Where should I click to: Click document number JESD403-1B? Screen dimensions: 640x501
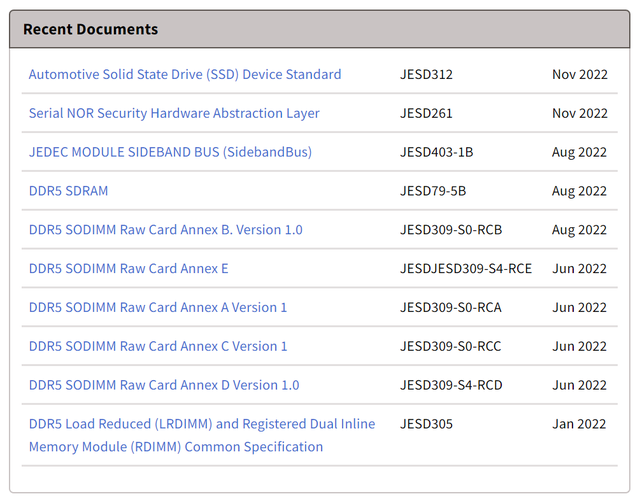437,152
